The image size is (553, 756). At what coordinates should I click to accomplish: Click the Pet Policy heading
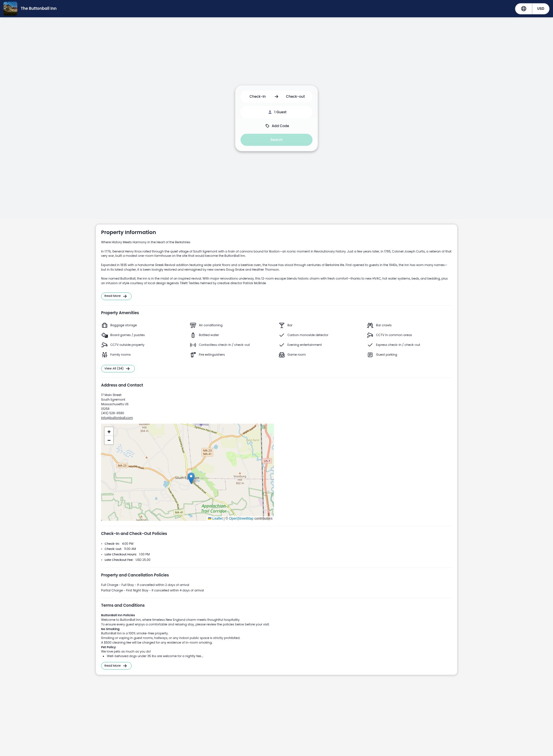coord(109,647)
